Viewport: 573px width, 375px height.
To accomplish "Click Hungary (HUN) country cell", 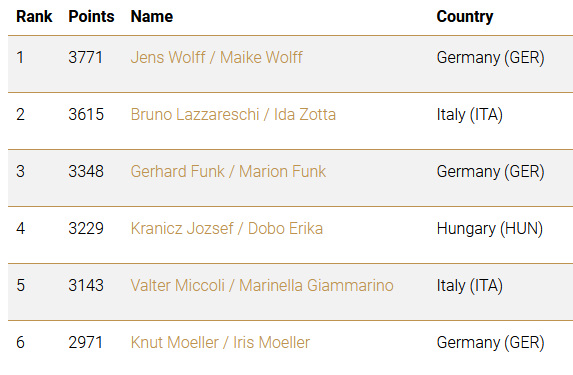I will click(490, 229).
